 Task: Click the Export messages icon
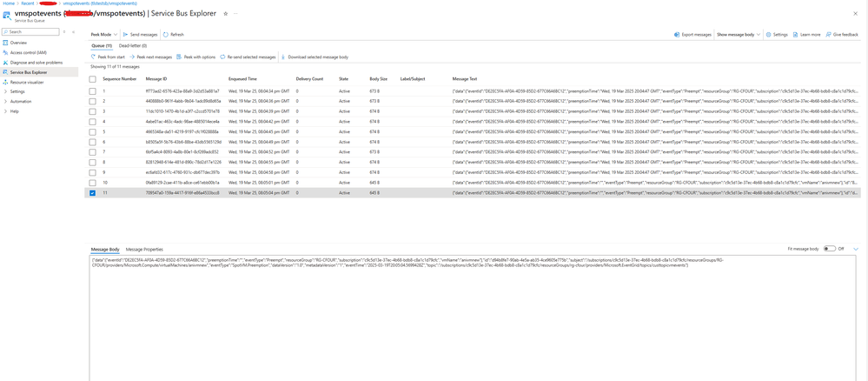(x=677, y=35)
